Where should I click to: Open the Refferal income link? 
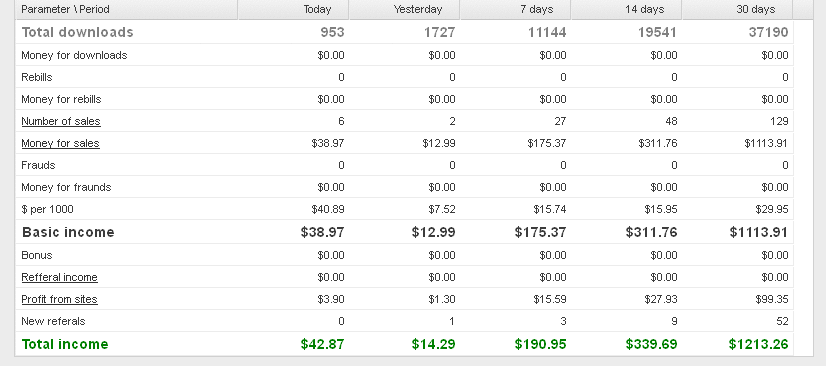pos(59,277)
